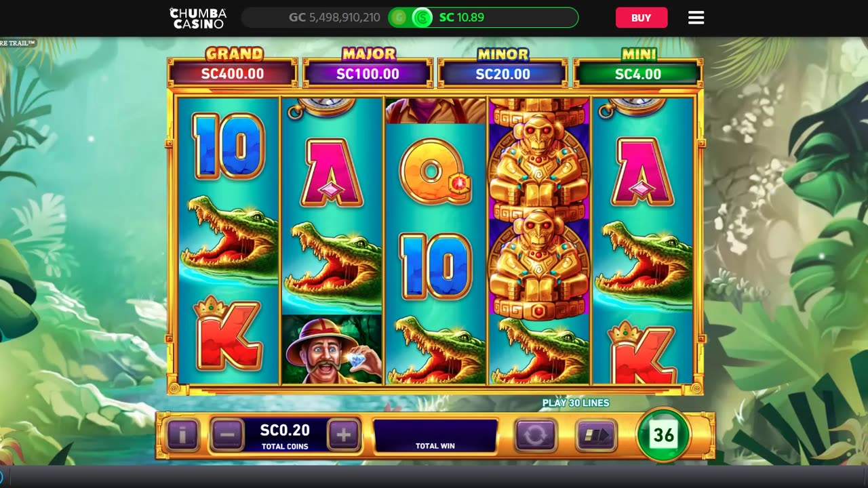Switch to Gold Coins currency toggle
The image size is (868, 488).
click(399, 18)
